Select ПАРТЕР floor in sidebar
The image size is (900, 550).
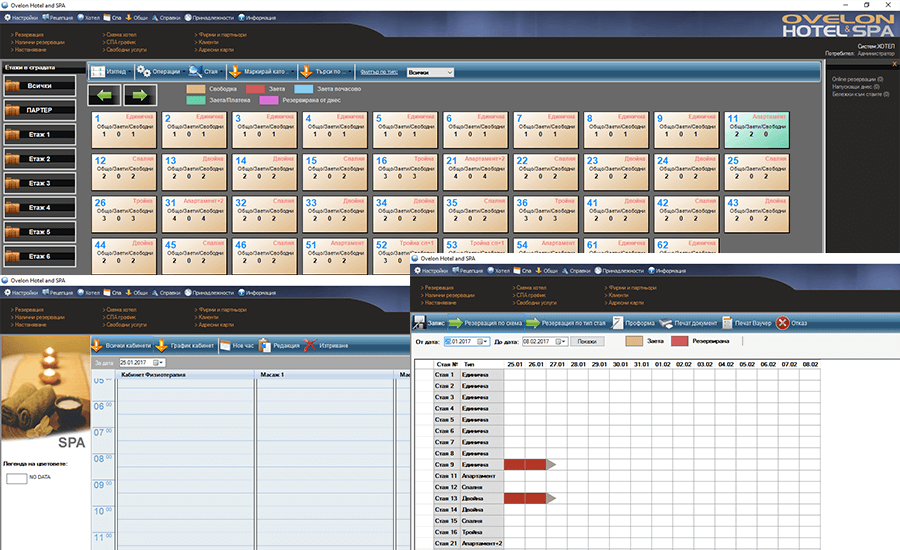(x=40, y=110)
